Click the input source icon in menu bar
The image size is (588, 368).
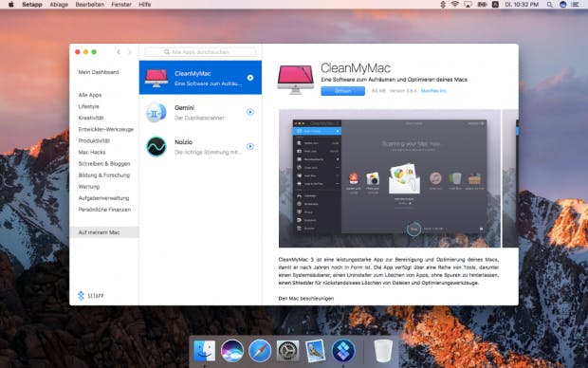click(495, 5)
